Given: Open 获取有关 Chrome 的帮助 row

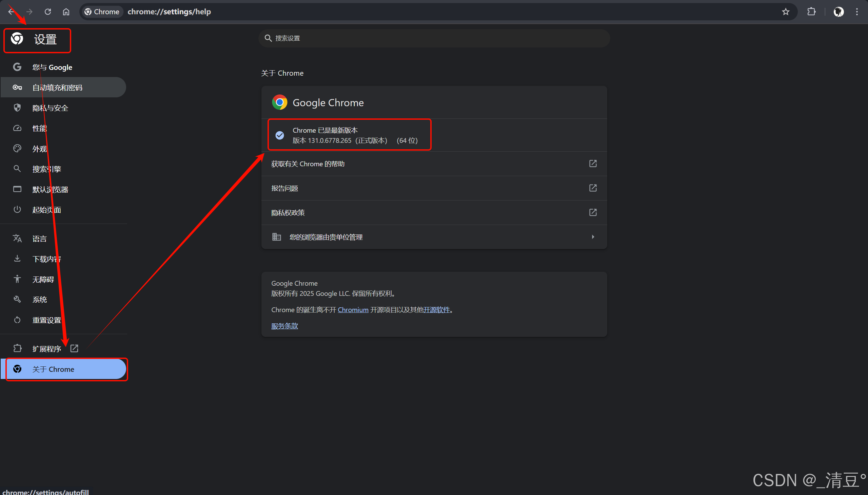Looking at the screenshot, I should point(434,164).
